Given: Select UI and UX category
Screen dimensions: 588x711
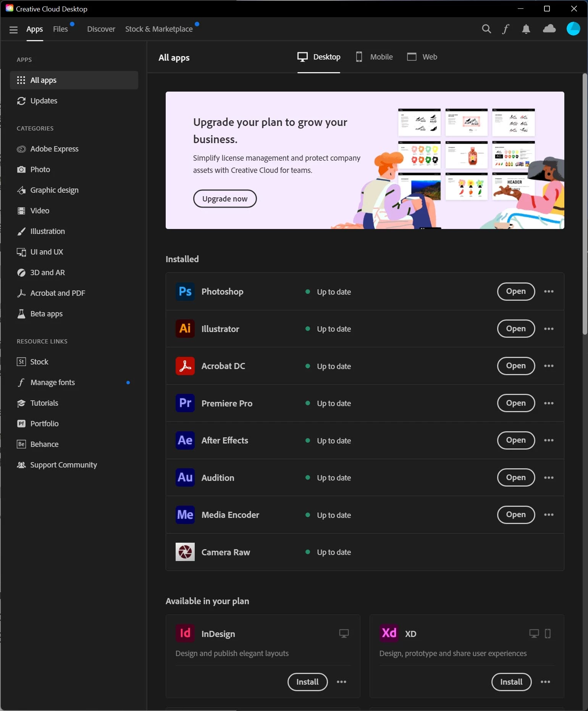Looking at the screenshot, I should pyautogui.click(x=74, y=252).
